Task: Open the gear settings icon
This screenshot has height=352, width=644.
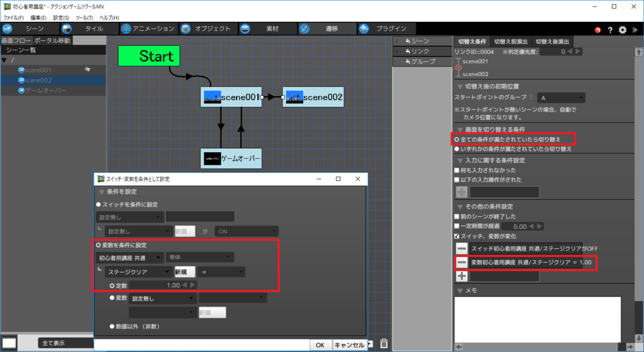Action: (623, 30)
